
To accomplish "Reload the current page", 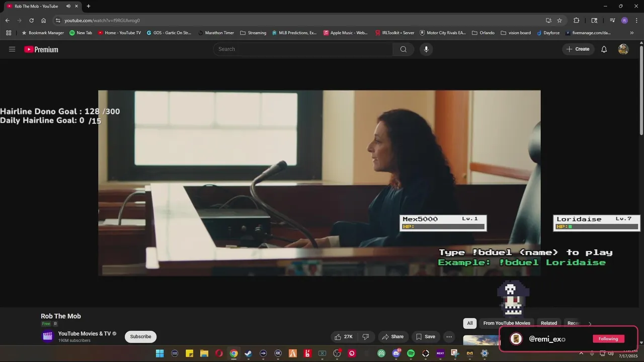I will point(31,21).
